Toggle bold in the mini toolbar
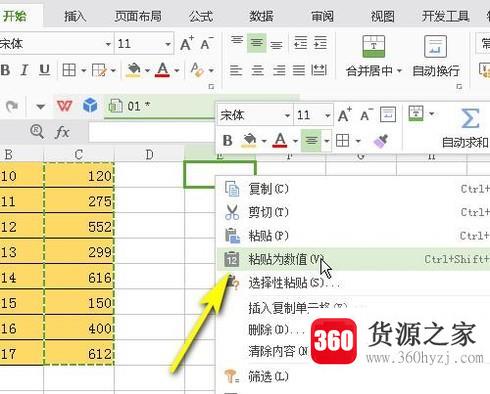This screenshot has height=394, width=490. [x=227, y=141]
